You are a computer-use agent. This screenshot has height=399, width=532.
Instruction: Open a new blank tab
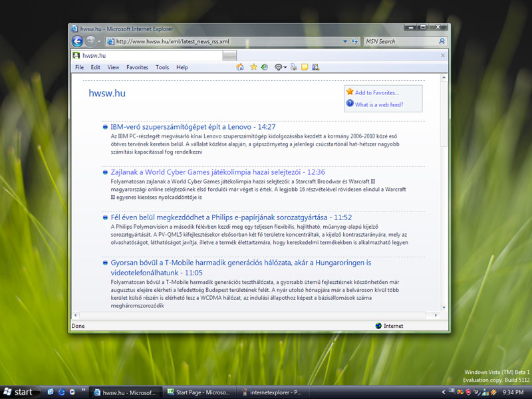tap(229, 56)
